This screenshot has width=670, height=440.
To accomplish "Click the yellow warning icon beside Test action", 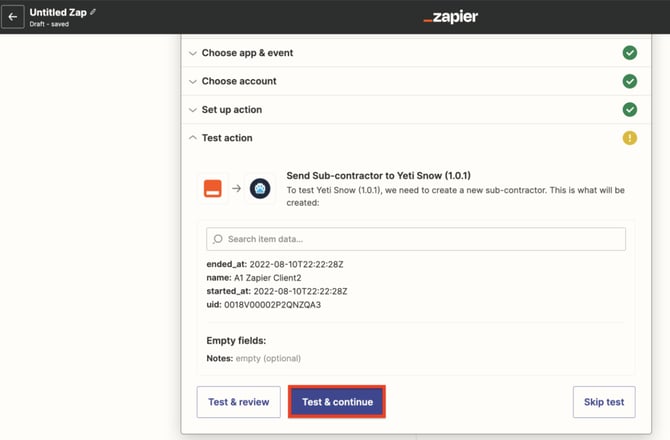I will [629, 138].
